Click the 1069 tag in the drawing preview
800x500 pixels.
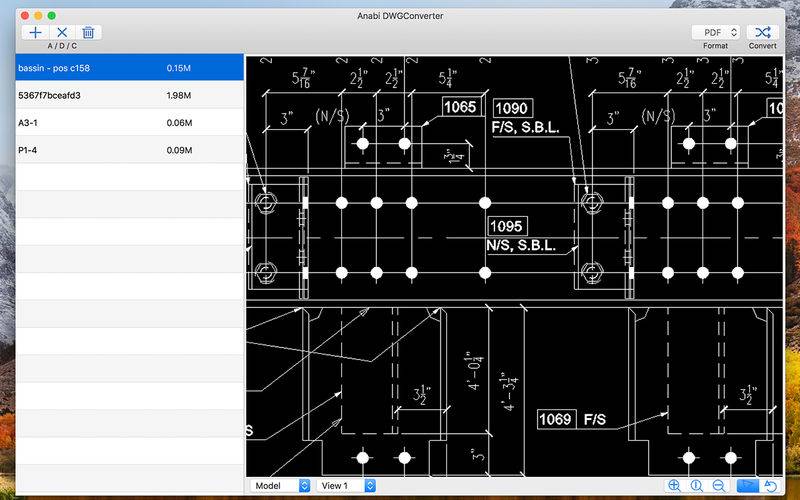pyautogui.click(x=556, y=419)
